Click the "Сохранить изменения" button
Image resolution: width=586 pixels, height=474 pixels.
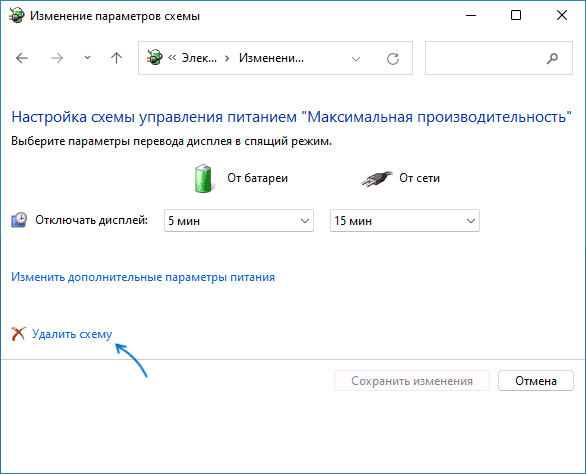click(x=412, y=381)
